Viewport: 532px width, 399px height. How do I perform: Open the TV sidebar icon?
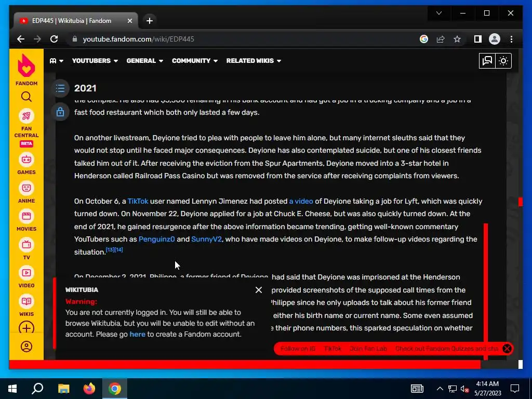(26, 245)
